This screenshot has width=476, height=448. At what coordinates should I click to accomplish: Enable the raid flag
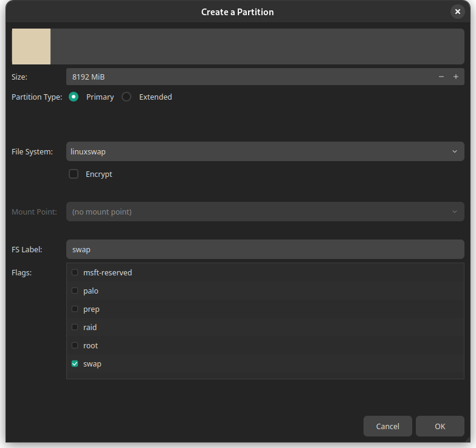pyautogui.click(x=75, y=327)
